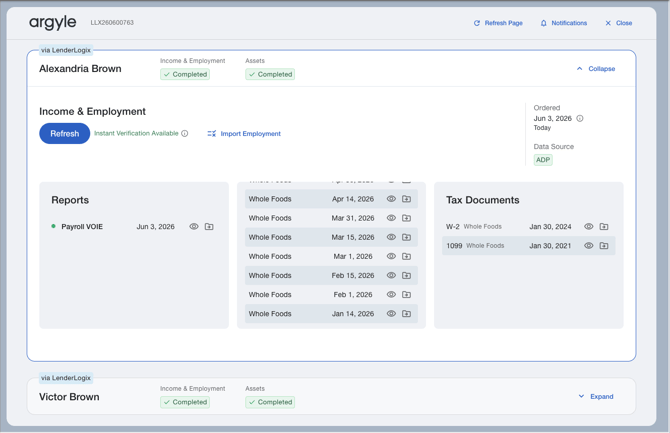Save the Jan 14, 2026 Whole Foods paystub

click(406, 314)
